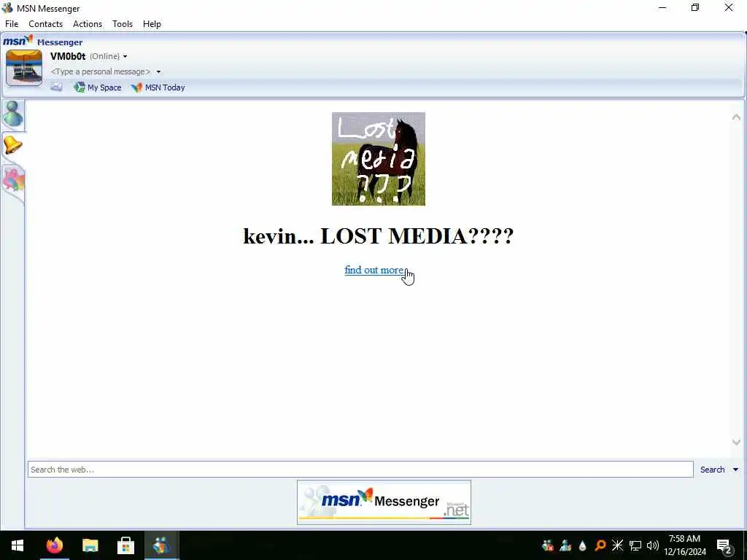Viewport: 747px width, 560px height.
Task: Click the orange magnifier tray icon
Action: pos(600,545)
